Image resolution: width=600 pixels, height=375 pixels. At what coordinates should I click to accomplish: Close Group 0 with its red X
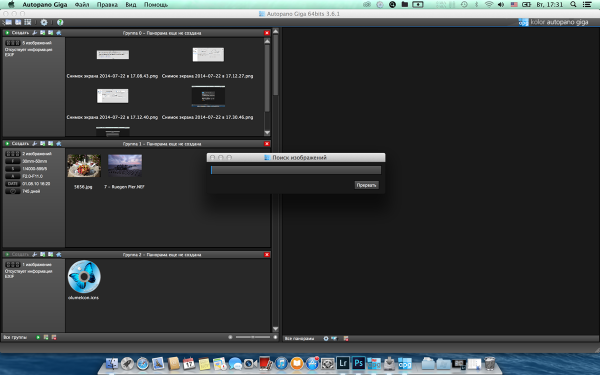pyautogui.click(x=267, y=33)
